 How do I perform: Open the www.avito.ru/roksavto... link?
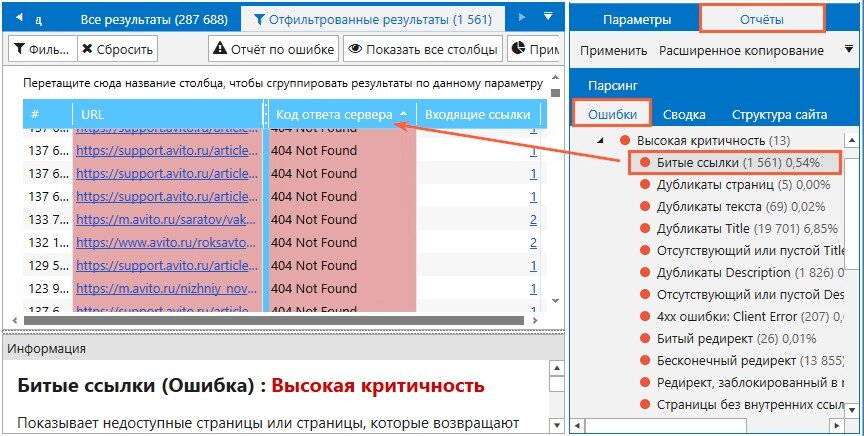click(166, 243)
